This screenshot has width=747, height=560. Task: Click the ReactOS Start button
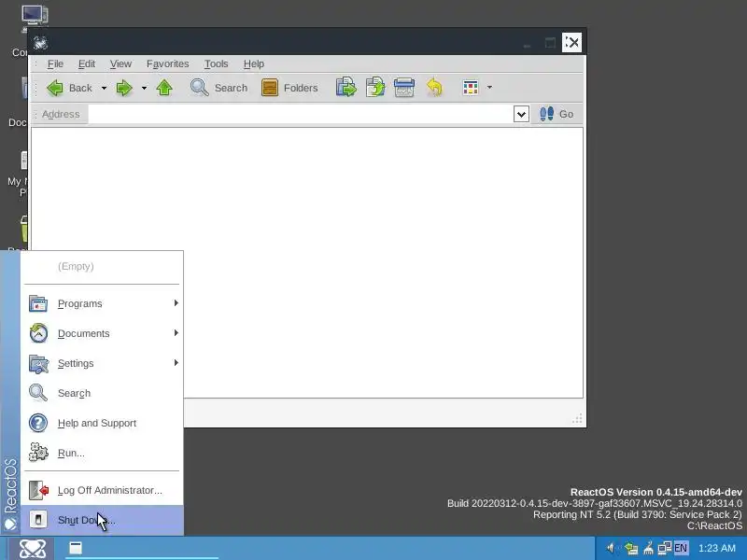pos(33,549)
